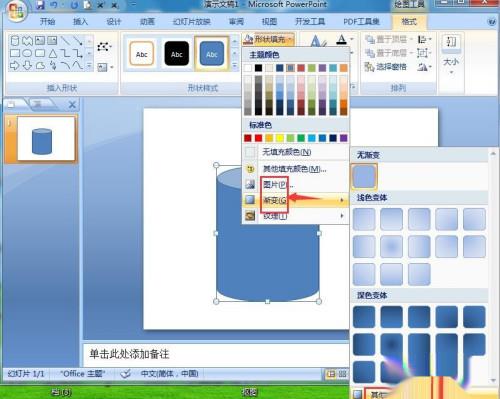Open the Insert ribbon tab
Viewport: 500px width, 399px height.
[80, 22]
